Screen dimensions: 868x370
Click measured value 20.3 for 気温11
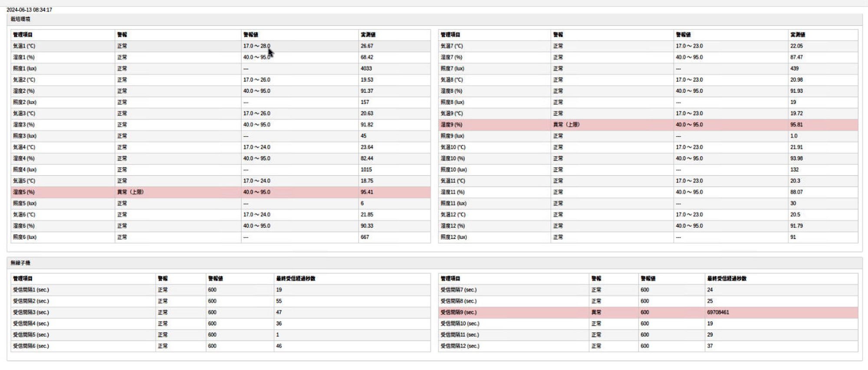point(795,181)
